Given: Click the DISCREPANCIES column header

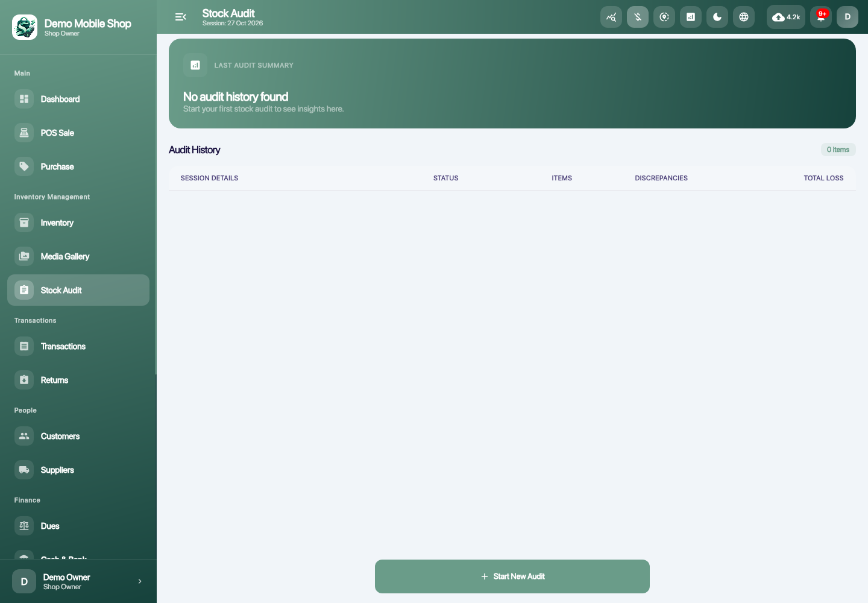Looking at the screenshot, I should [661, 178].
